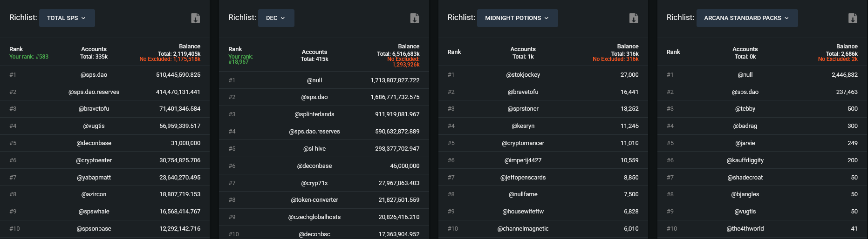Open @stokjockey in Midnight Potions list
This screenshot has height=239, width=868.
click(523, 75)
